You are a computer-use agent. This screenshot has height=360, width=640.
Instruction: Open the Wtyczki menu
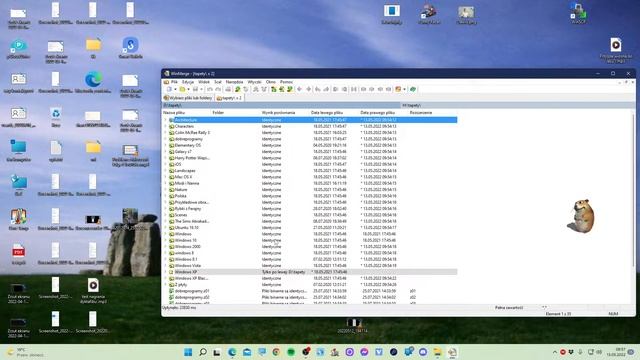tap(254, 82)
